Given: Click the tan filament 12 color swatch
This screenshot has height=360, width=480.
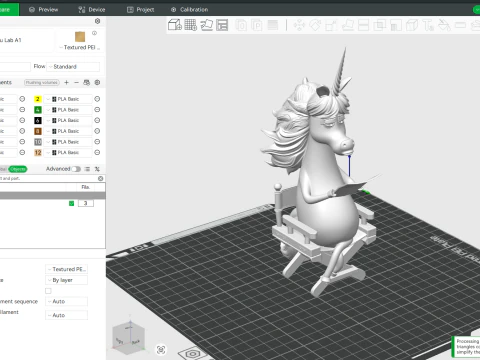Looking at the screenshot, I should point(38,152).
